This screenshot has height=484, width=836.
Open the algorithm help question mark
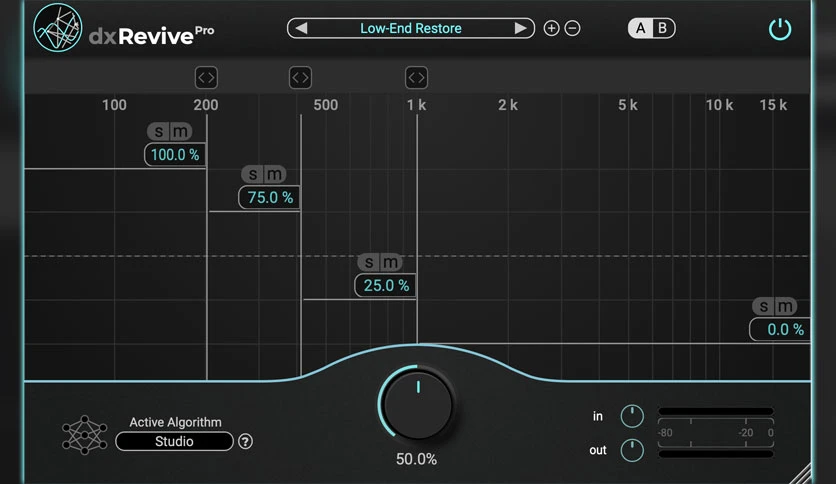[245, 441]
